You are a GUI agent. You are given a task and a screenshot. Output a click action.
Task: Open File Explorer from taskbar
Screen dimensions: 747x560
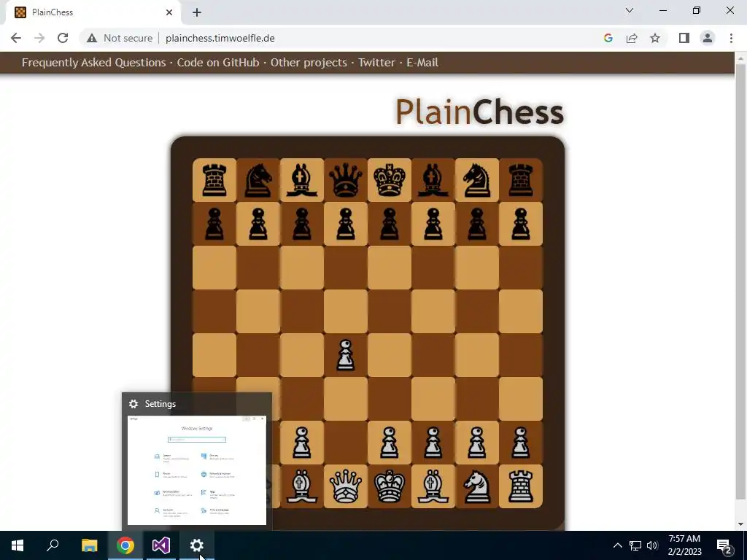[x=89, y=545]
